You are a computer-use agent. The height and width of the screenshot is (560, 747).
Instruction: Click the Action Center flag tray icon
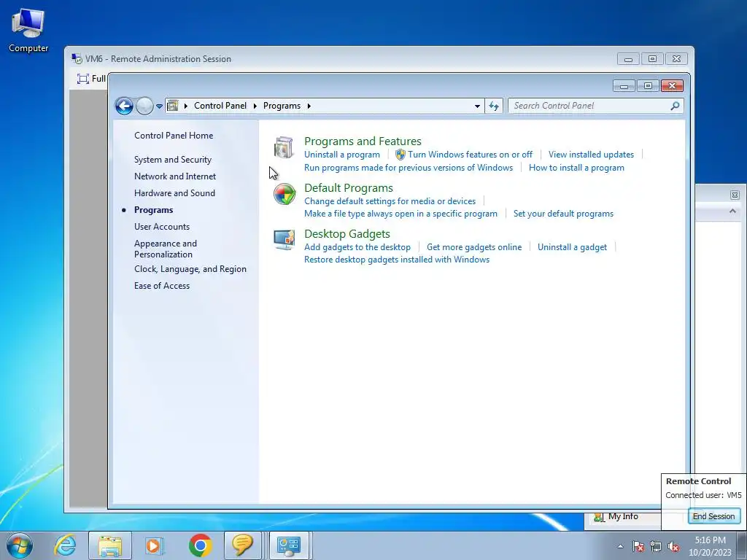click(638, 546)
